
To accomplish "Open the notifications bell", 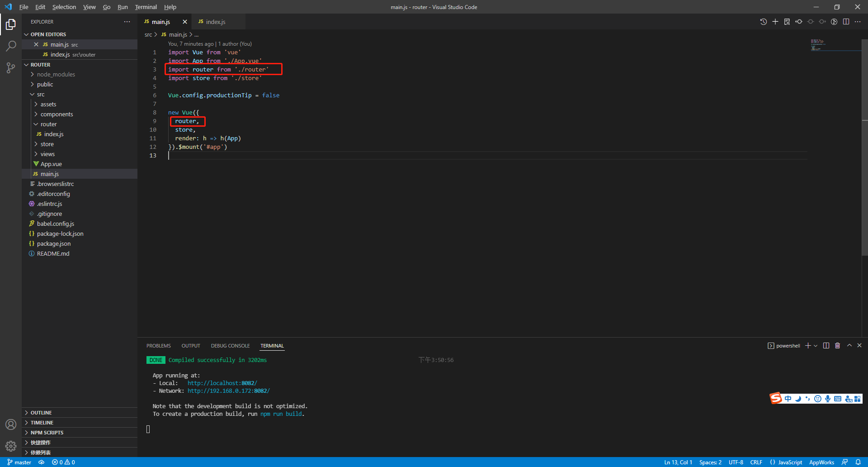I will point(858,462).
